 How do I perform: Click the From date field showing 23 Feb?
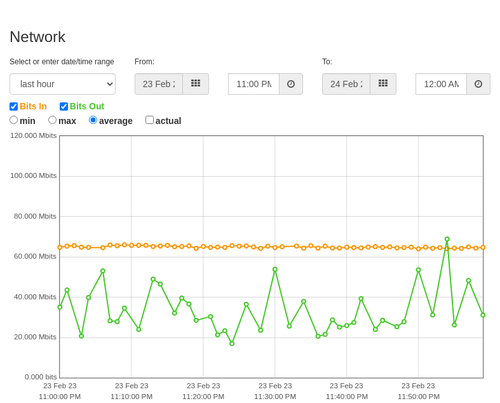pyautogui.click(x=159, y=84)
